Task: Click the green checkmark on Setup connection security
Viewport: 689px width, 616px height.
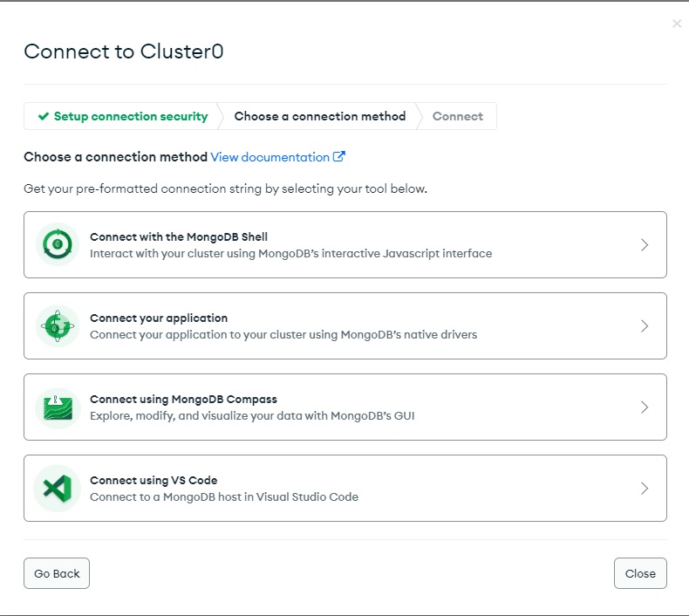Action: (44, 116)
